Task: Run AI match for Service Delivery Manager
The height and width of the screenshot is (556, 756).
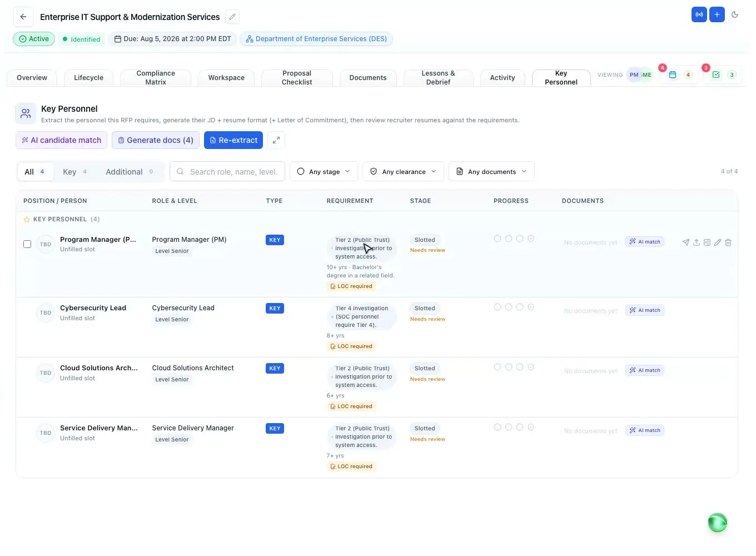Action: [x=645, y=430]
